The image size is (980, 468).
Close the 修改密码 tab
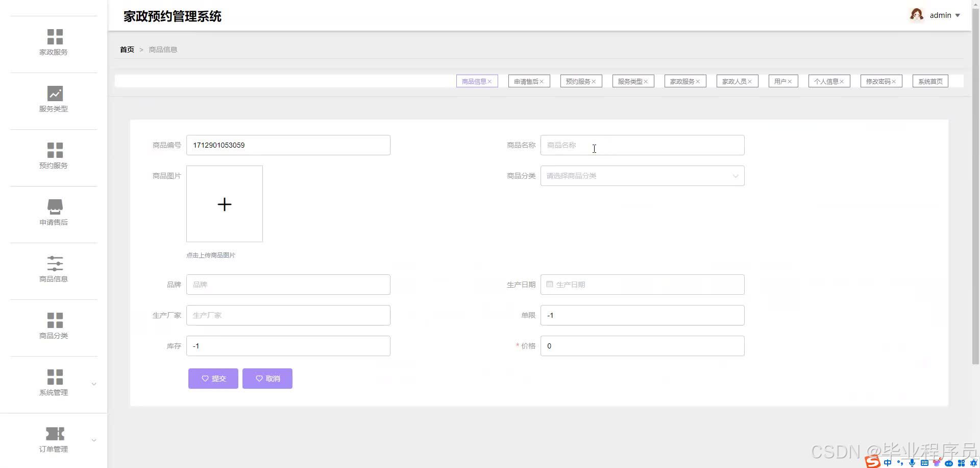point(894,82)
